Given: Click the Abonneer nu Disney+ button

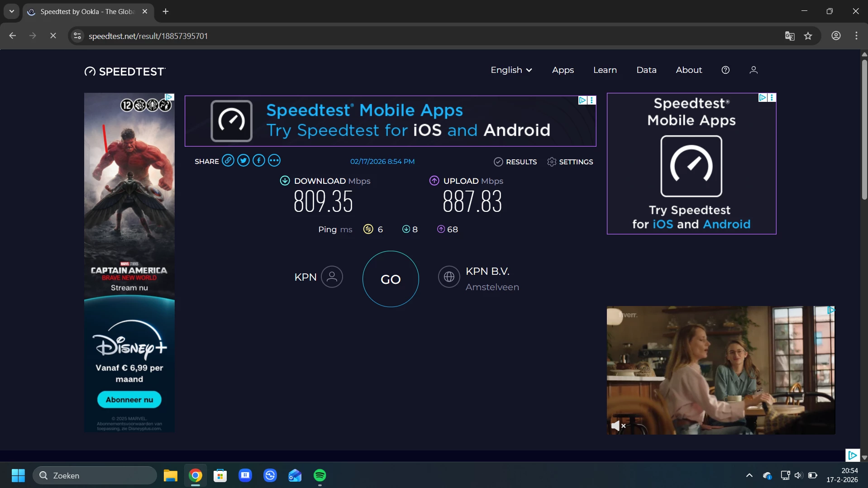Looking at the screenshot, I should pyautogui.click(x=129, y=400).
